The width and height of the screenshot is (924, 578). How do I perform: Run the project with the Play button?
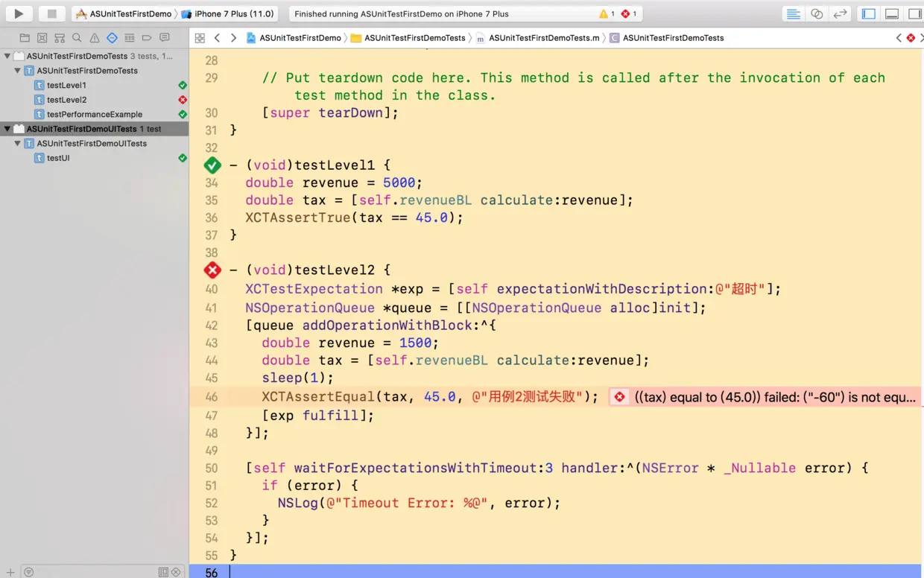(x=19, y=13)
